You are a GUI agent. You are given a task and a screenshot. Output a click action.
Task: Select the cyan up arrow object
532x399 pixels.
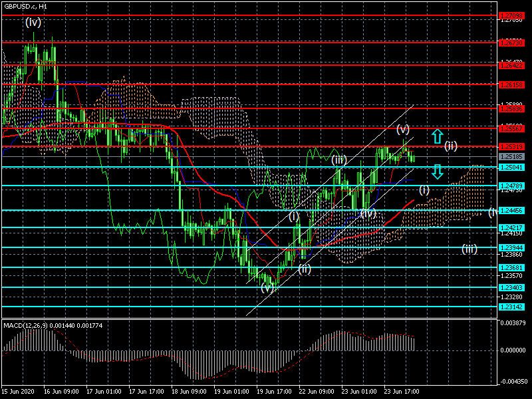coord(438,136)
